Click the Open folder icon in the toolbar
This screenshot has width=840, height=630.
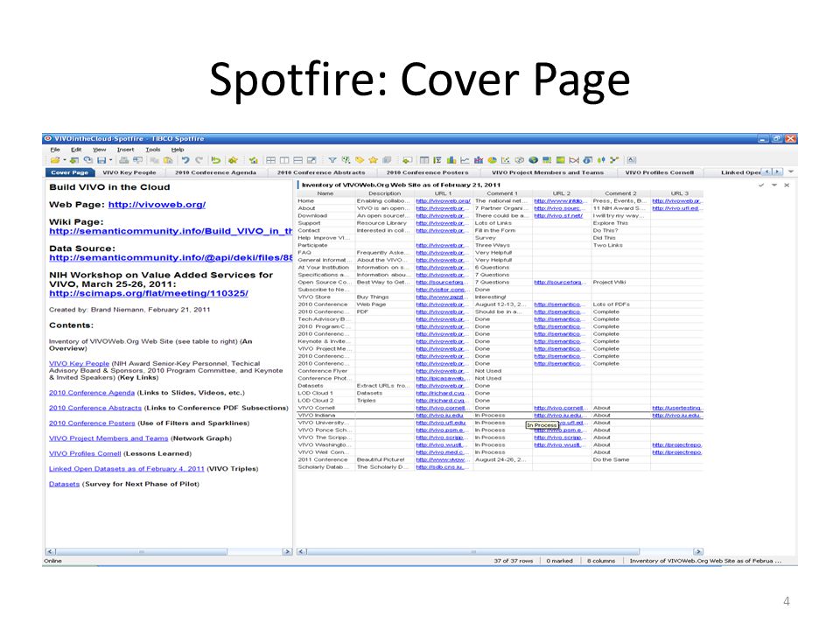tap(54, 160)
